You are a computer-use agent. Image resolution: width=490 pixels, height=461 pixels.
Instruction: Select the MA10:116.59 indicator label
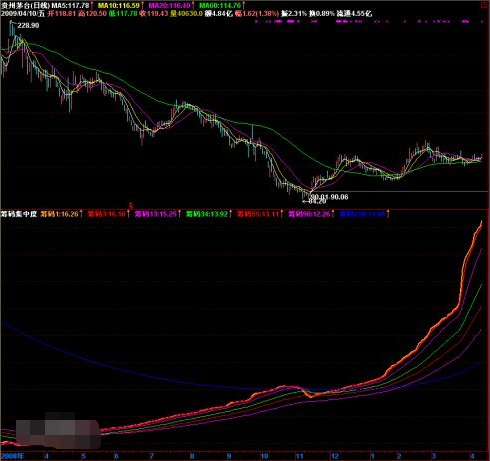pyautogui.click(x=119, y=6)
